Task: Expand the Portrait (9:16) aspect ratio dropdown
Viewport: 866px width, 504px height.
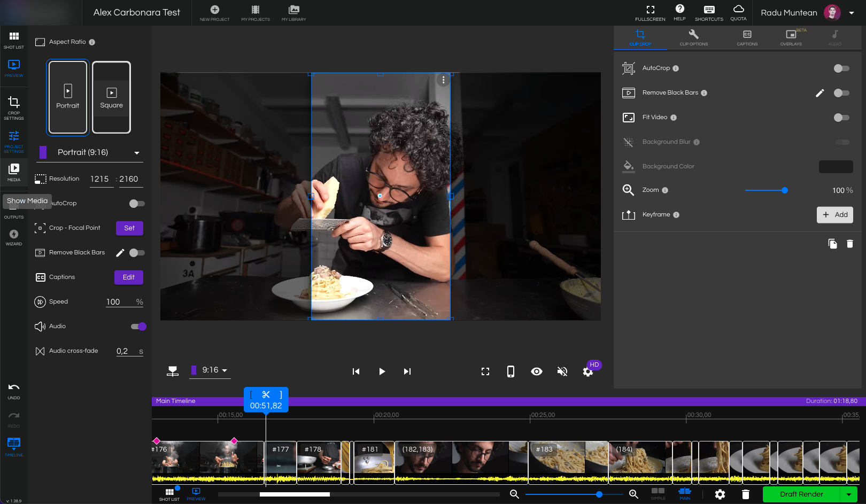Action: click(137, 153)
